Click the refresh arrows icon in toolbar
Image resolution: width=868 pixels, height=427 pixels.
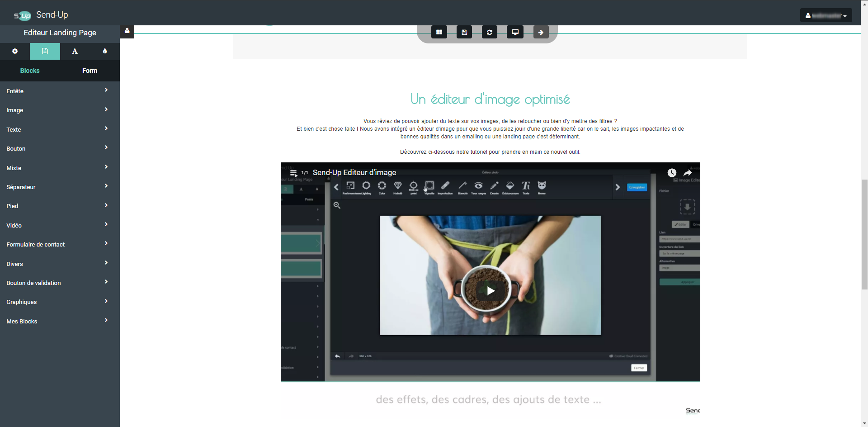click(490, 32)
